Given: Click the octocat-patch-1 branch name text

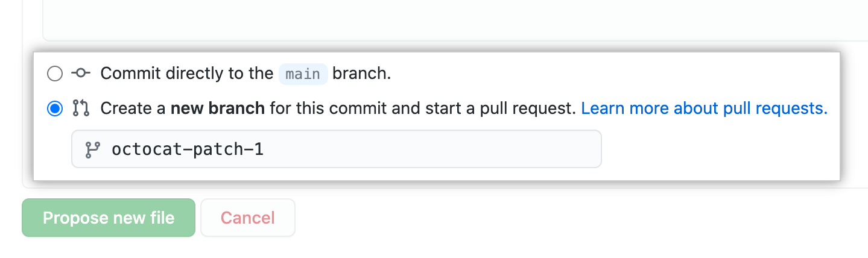Looking at the screenshot, I should pyautogui.click(x=188, y=149).
